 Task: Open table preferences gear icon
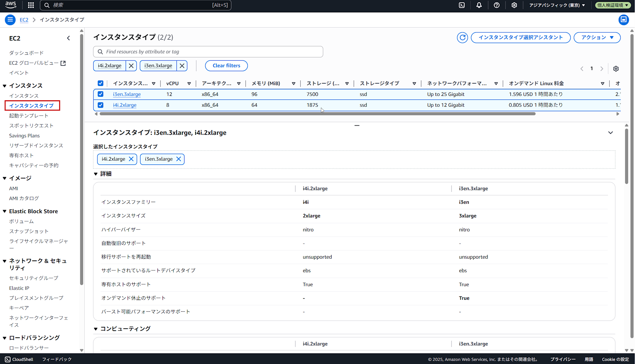click(616, 69)
